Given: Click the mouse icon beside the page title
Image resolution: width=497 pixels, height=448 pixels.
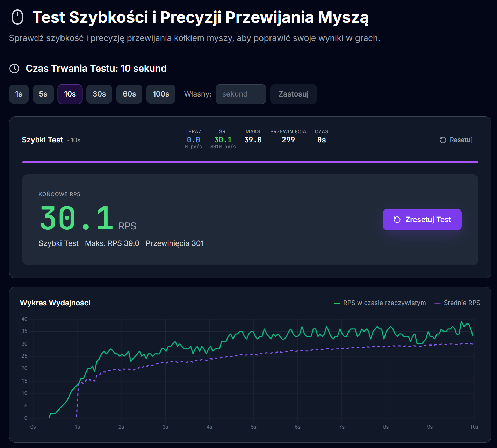Looking at the screenshot, I should pos(17,17).
